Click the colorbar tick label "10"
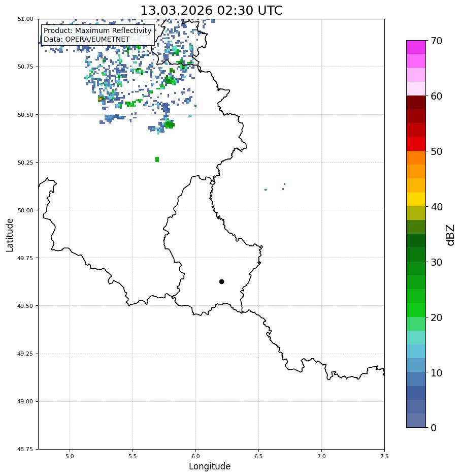The image size is (461, 476). tap(437, 373)
